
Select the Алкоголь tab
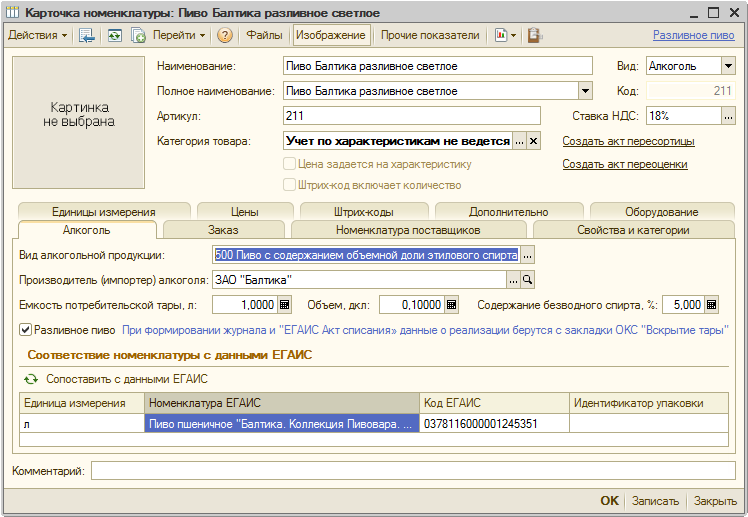pos(87,230)
